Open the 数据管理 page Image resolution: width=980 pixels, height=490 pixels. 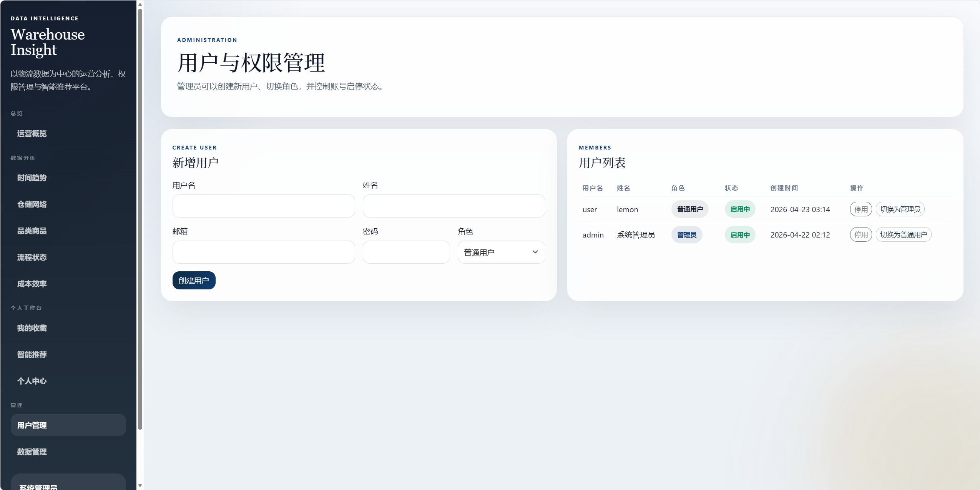point(32,452)
